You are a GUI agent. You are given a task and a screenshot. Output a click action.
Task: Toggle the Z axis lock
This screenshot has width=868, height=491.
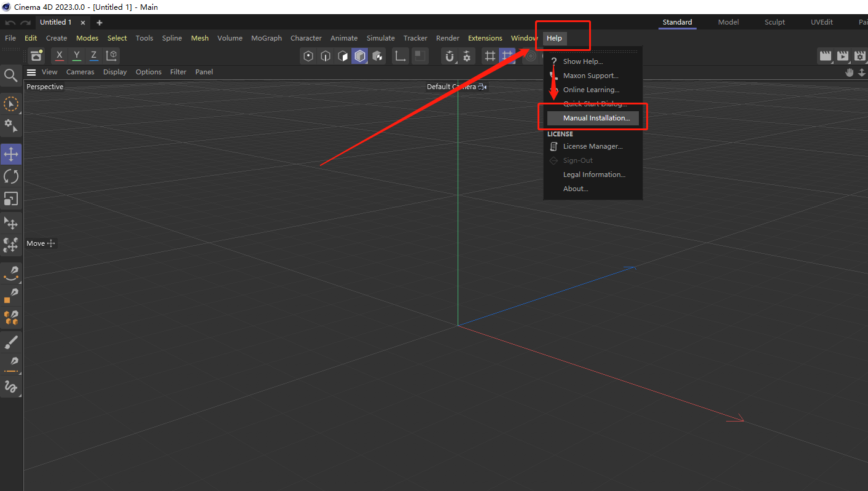[x=93, y=55]
